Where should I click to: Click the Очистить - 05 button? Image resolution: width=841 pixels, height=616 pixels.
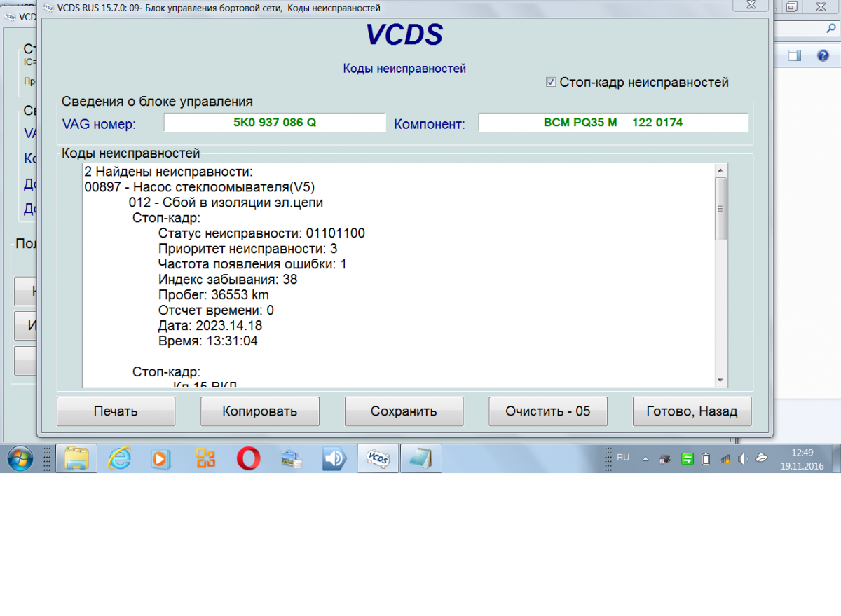click(548, 411)
